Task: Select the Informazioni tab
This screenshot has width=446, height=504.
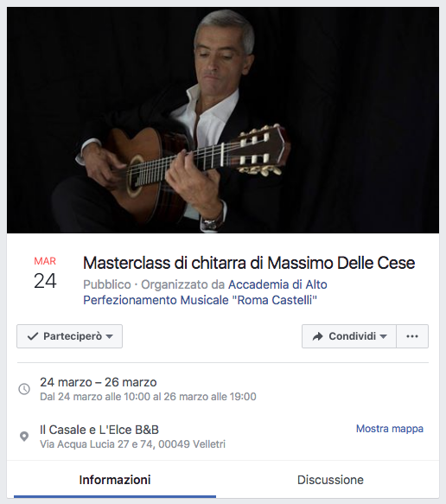Action: click(115, 480)
